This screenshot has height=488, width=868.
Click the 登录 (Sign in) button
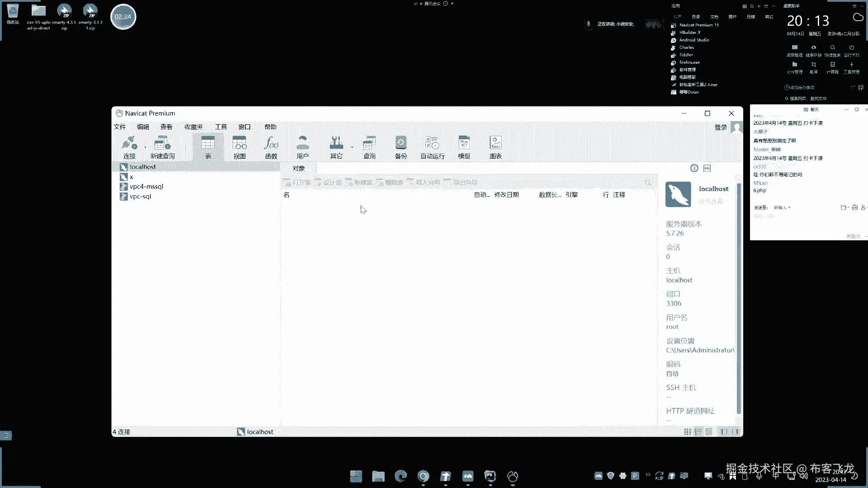point(721,127)
